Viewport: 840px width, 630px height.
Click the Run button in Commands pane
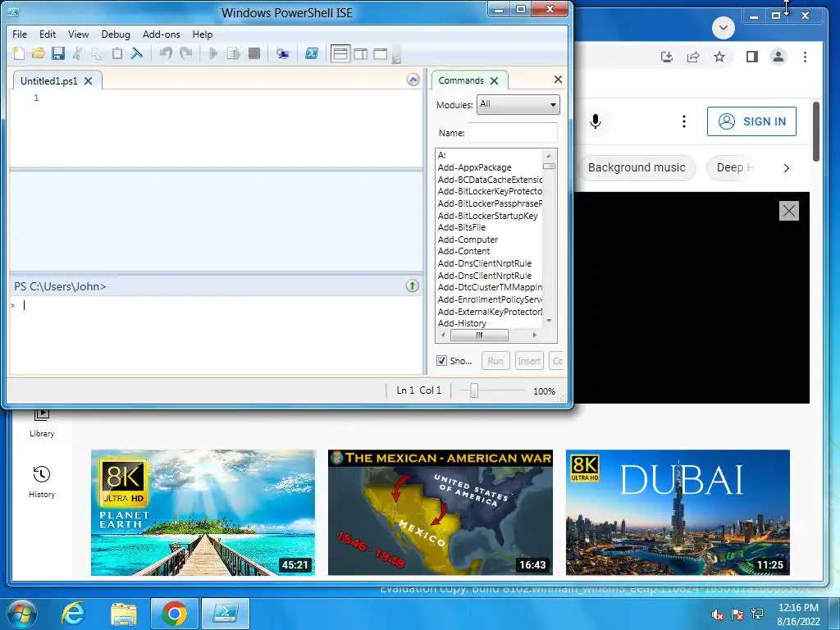point(495,361)
